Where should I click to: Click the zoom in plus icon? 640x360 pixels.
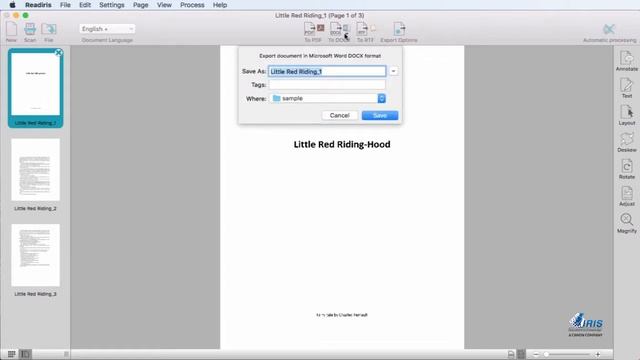598,354
